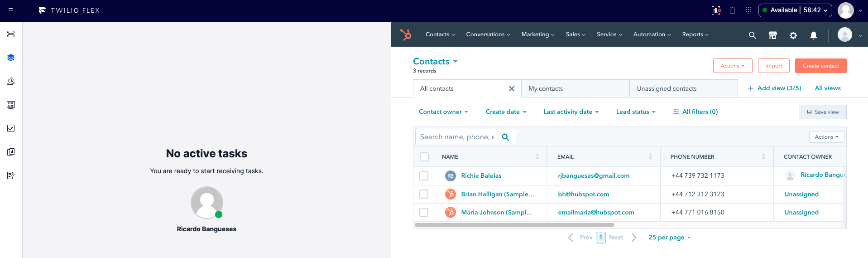
Task: Click search magnifier in contacts search box
Action: click(x=506, y=137)
